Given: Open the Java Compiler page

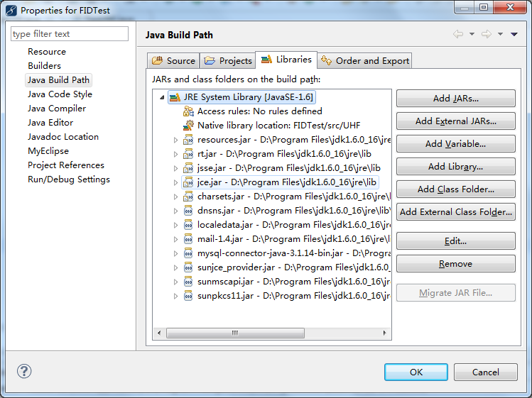Looking at the screenshot, I should click(x=57, y=109).
